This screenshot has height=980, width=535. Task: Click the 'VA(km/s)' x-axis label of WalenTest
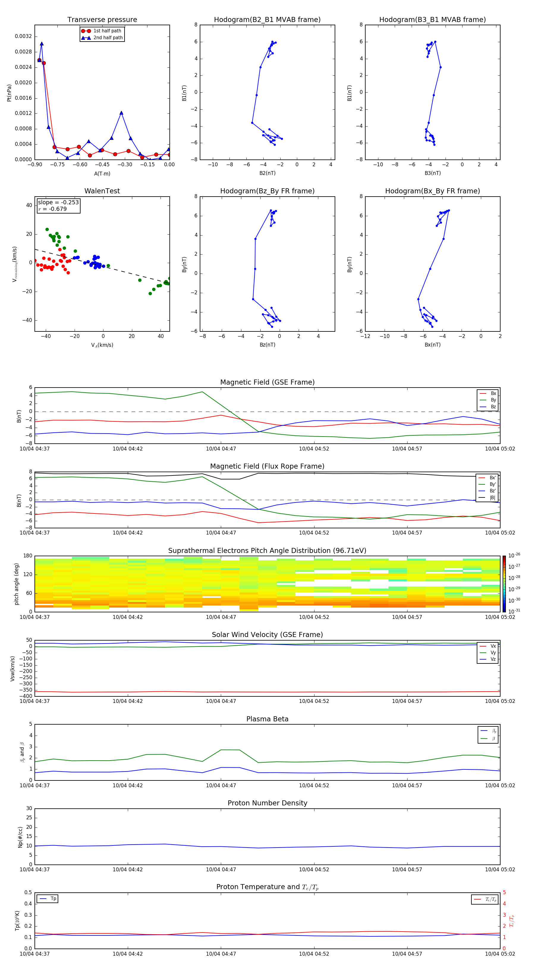[102, 345]
